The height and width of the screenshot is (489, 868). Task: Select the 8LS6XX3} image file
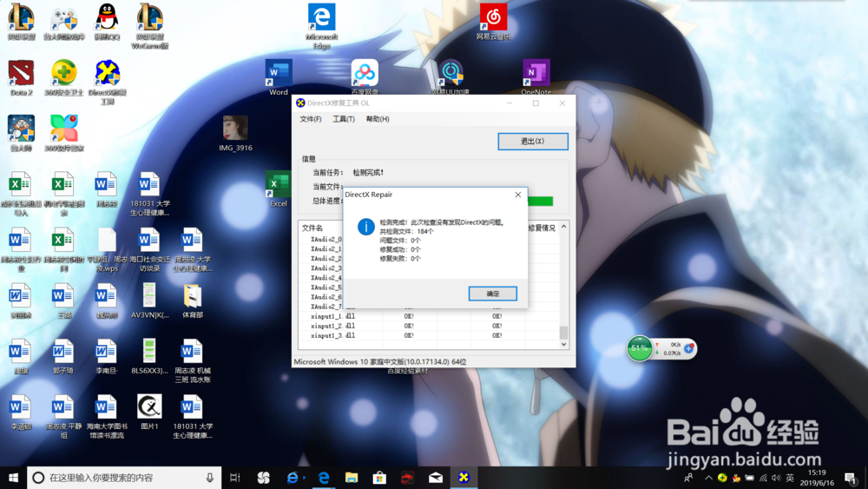coord(149,357)
